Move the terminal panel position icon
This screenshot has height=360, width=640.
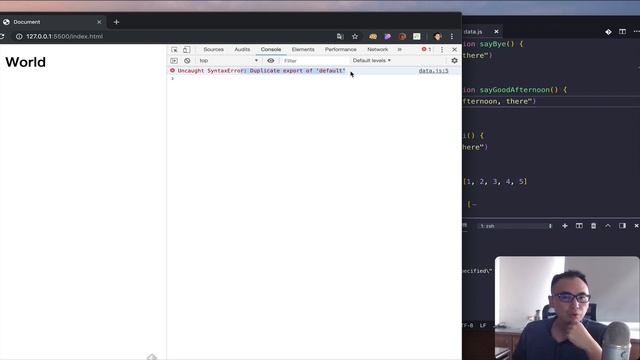click(x=622, y=226)
